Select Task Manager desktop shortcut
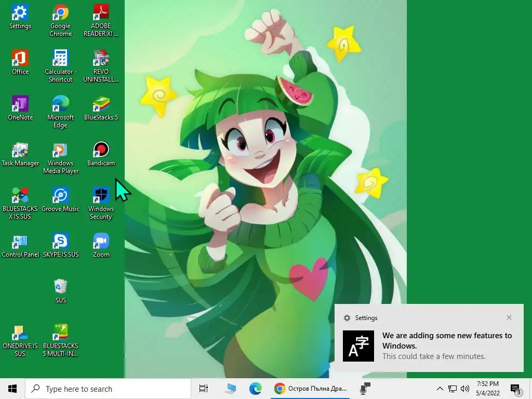The height and width of the screenshot is (399, 532). (x=20, y=154)
